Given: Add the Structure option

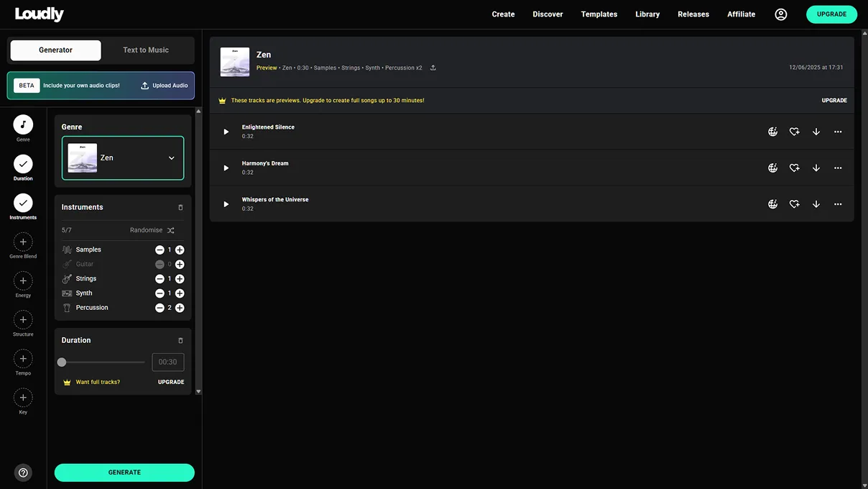Looking at the screenshot, I should coord(23,319).
